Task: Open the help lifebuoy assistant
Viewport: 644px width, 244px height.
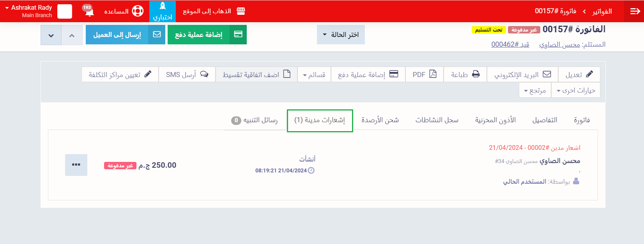Action: 138,11
